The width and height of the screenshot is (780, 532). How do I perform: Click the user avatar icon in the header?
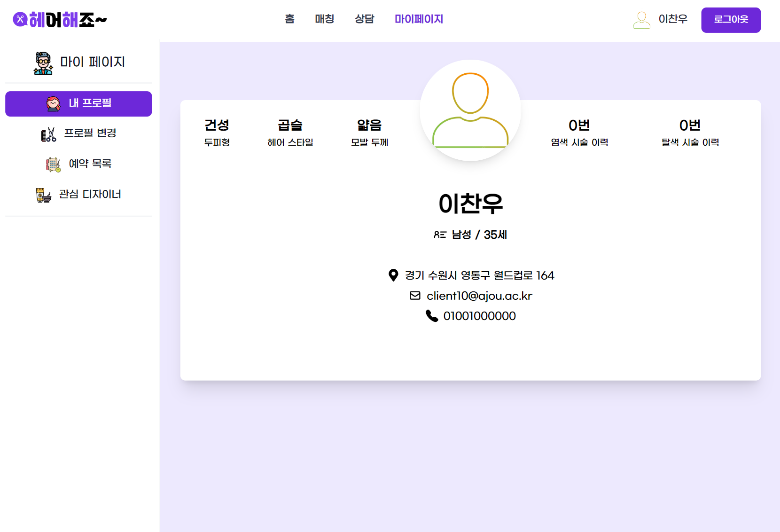[641, 20]
